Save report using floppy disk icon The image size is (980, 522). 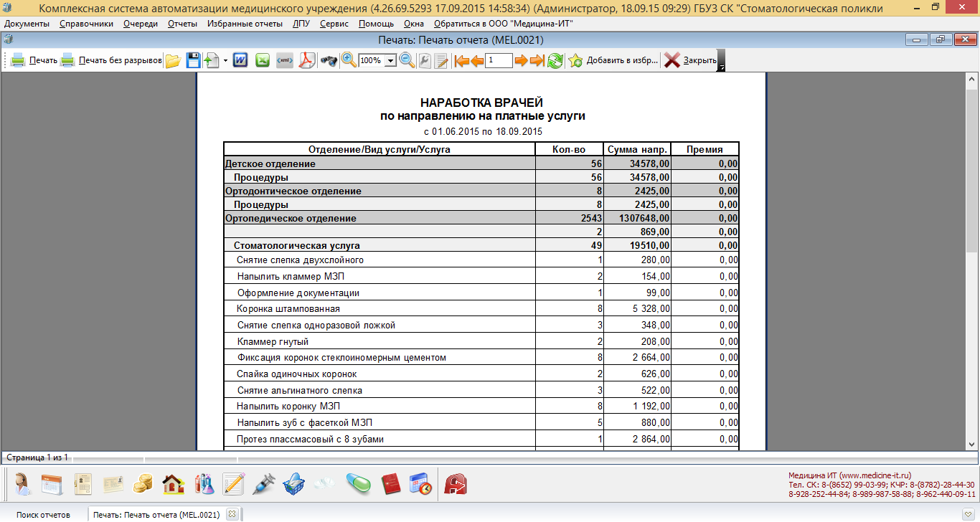pos(194,60)
